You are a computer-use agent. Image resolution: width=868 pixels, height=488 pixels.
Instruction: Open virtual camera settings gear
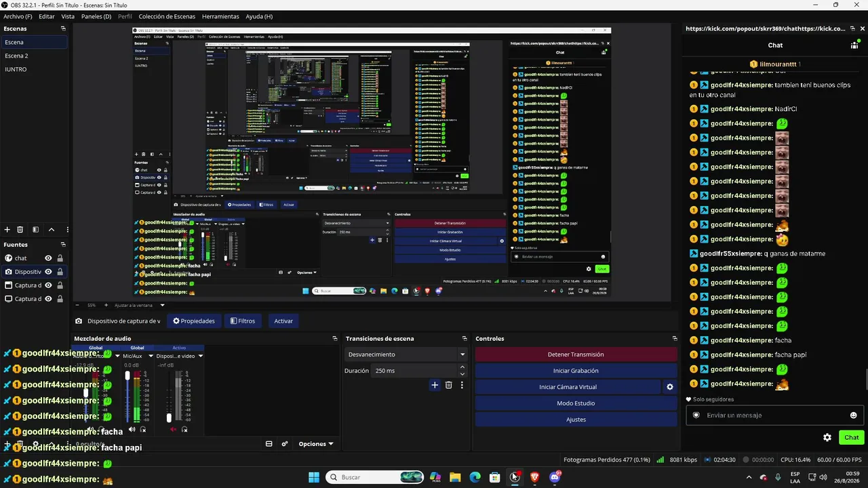670,387
